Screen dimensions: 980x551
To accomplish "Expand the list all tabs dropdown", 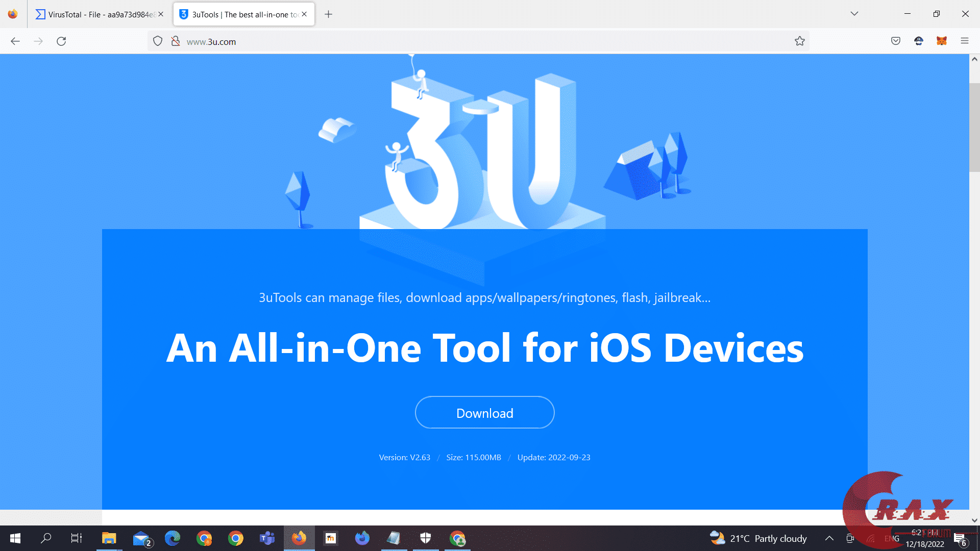I will (854, 14).
